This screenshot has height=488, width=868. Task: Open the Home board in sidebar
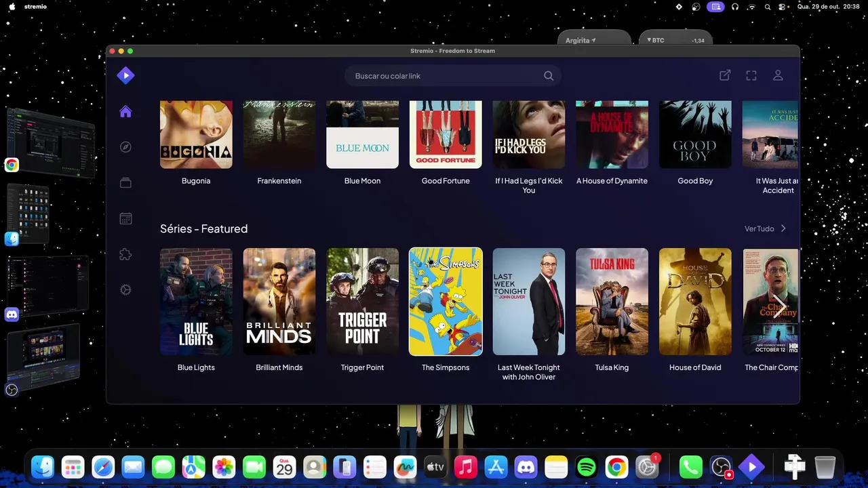point(125,111)
